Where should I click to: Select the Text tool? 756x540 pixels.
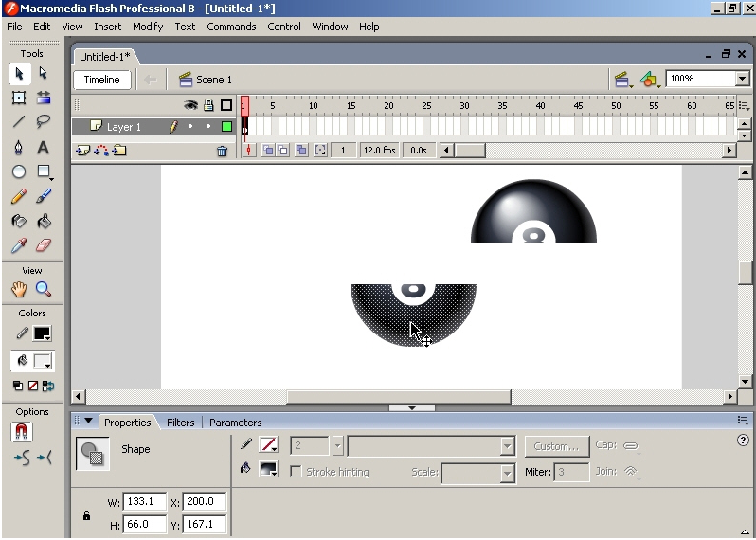click(44, 147)
